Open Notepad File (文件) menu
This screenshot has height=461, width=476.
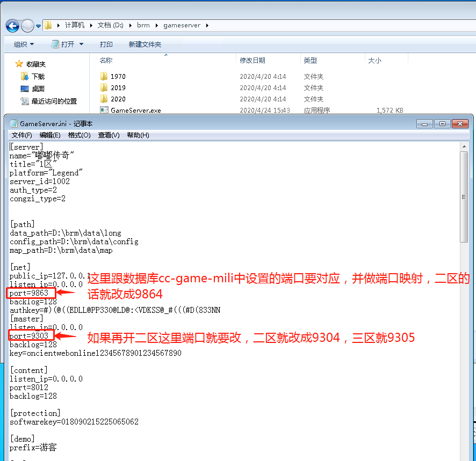[x=22, y=135]
